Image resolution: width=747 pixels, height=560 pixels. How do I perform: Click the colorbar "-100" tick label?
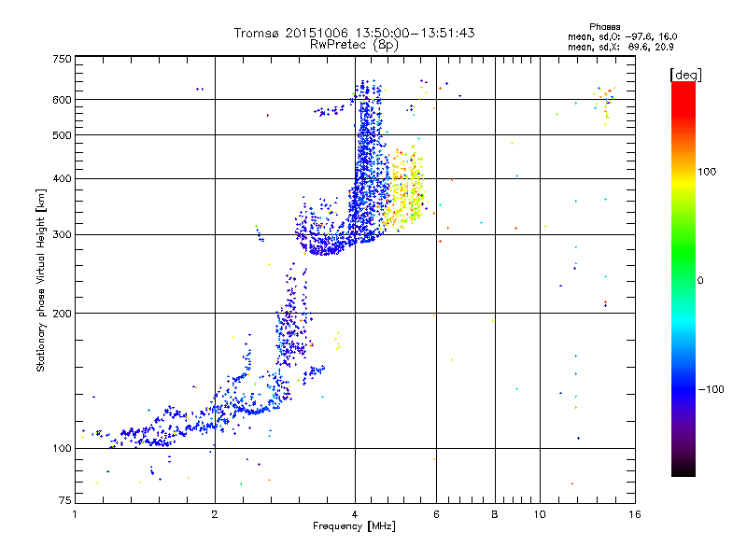[x=711, y=389]
